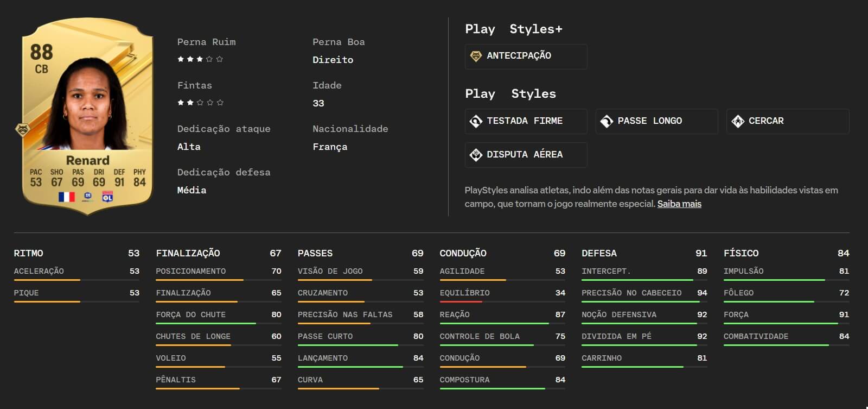Click the Fintas star rating

coord(200,103)
